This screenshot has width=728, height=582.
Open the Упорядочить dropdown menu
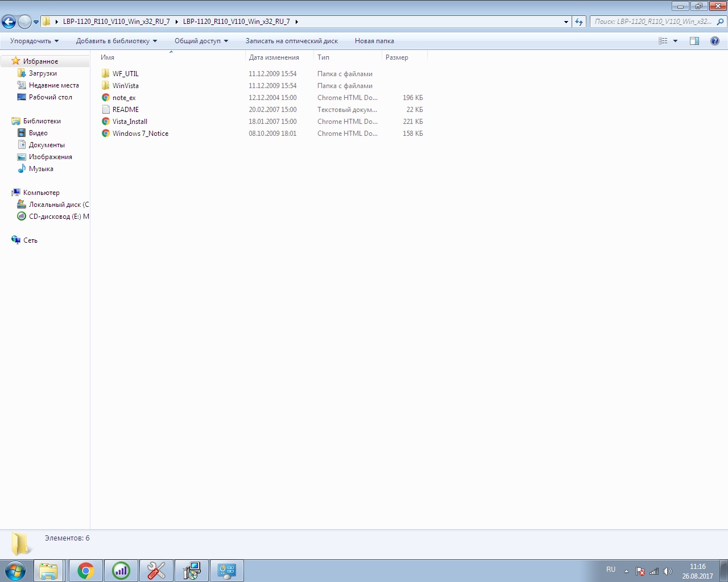click(34, 41)
